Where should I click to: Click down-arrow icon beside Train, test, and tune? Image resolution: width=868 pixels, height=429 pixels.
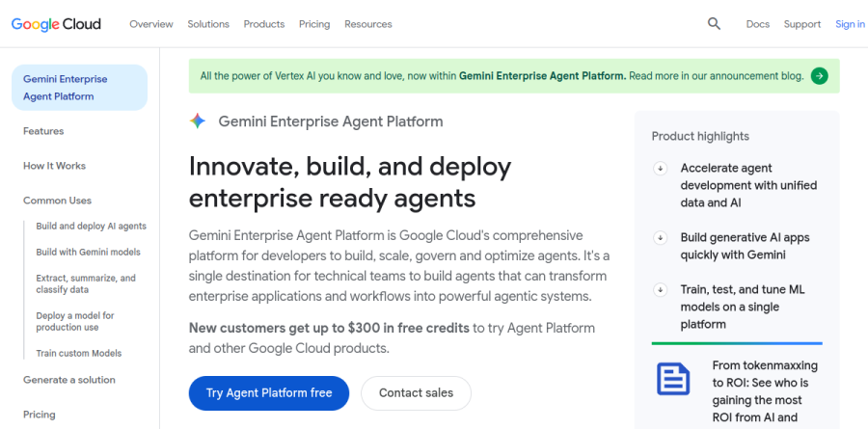660,289
